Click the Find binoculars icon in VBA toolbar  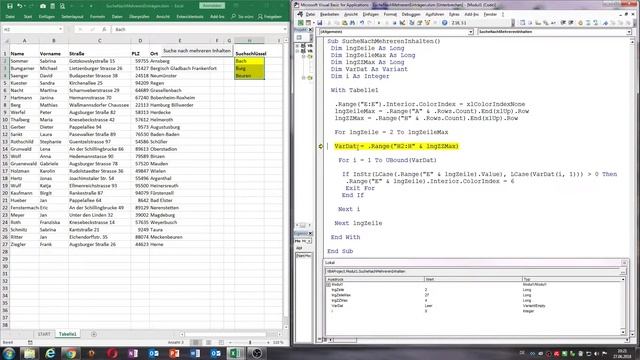tap(352, 23)
